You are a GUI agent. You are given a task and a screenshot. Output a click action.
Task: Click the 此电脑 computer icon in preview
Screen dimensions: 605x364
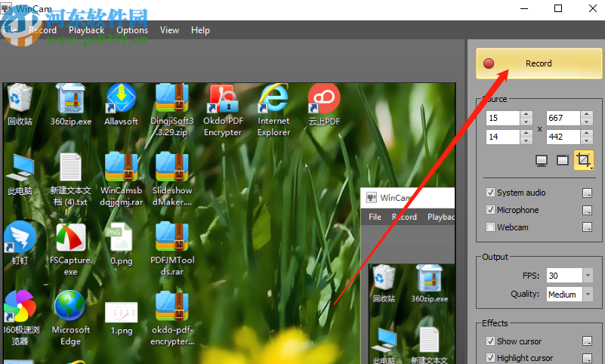(20, 168)
